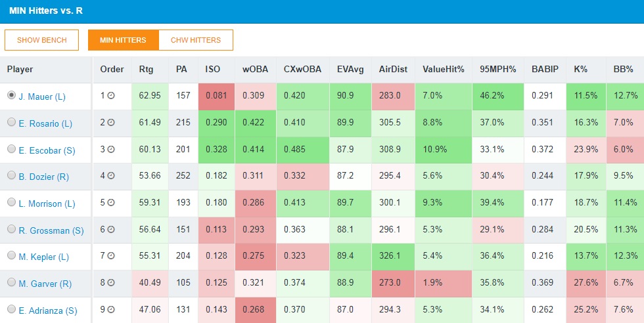
Task: Open the L. Morrison (L) player link
Action: tap(47, 204)
